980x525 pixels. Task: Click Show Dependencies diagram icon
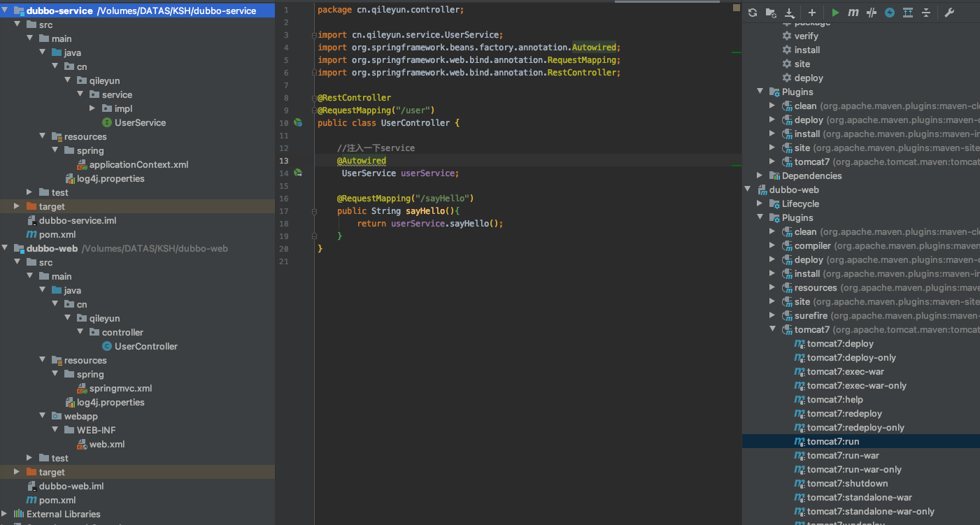point(908,13)
